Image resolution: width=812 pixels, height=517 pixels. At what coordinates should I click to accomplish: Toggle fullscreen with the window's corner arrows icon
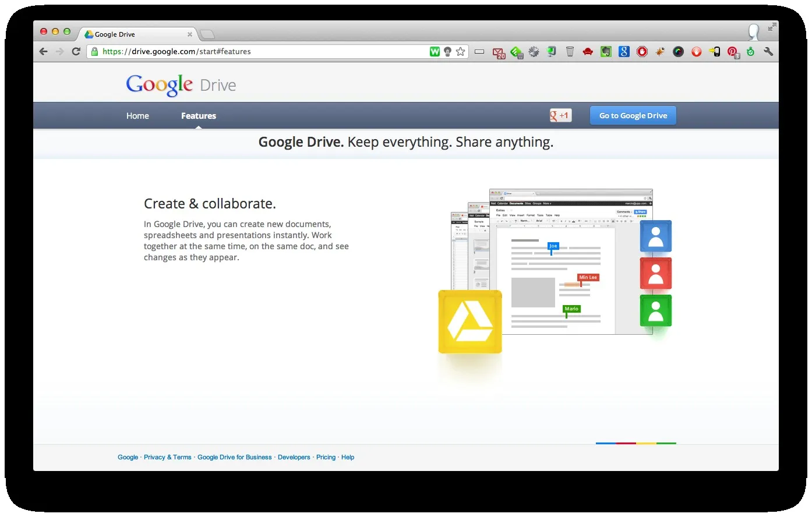click(772, 27)
